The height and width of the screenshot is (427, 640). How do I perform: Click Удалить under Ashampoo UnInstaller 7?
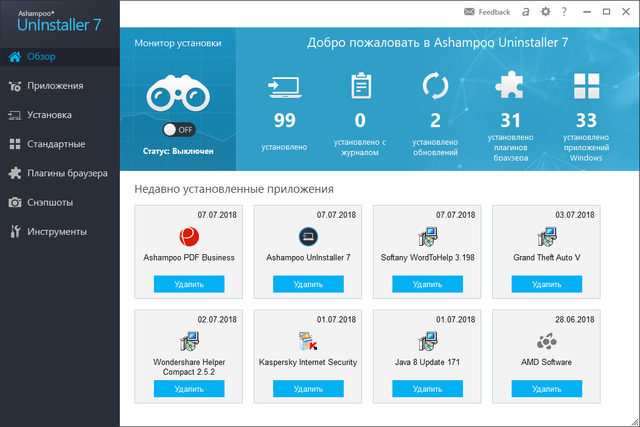(x=308, y=284)
